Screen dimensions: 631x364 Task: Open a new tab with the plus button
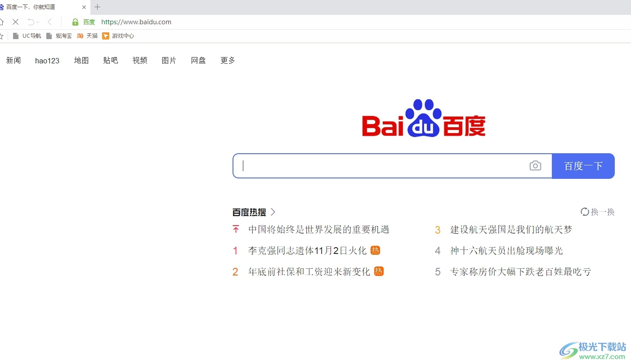[x=98, y=7]
